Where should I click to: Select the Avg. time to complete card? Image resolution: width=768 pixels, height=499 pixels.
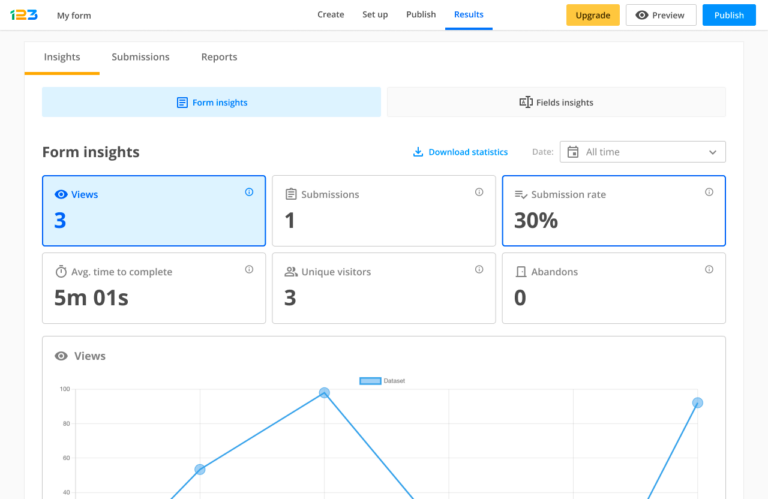click(x=154, y=288)
